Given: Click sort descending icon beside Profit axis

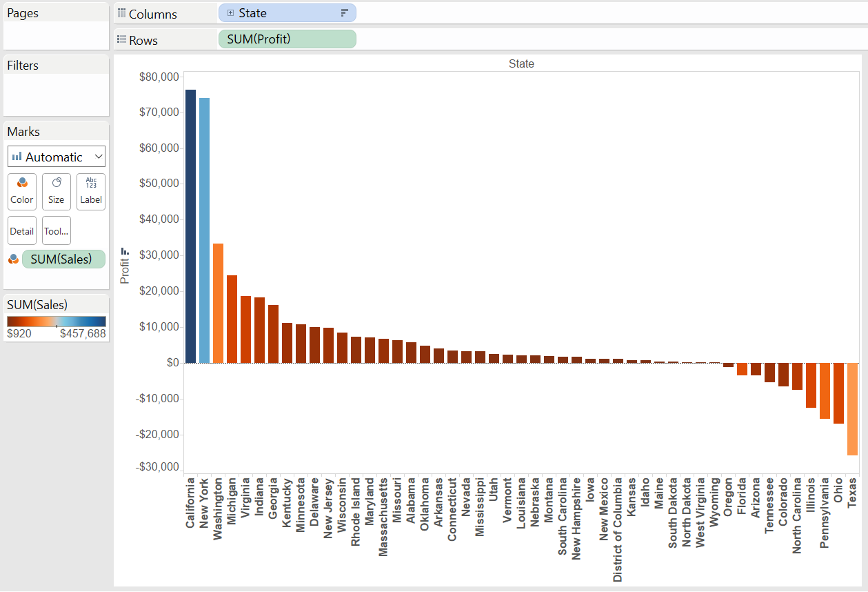Looking at the screenshot, I should pos(125,251).
